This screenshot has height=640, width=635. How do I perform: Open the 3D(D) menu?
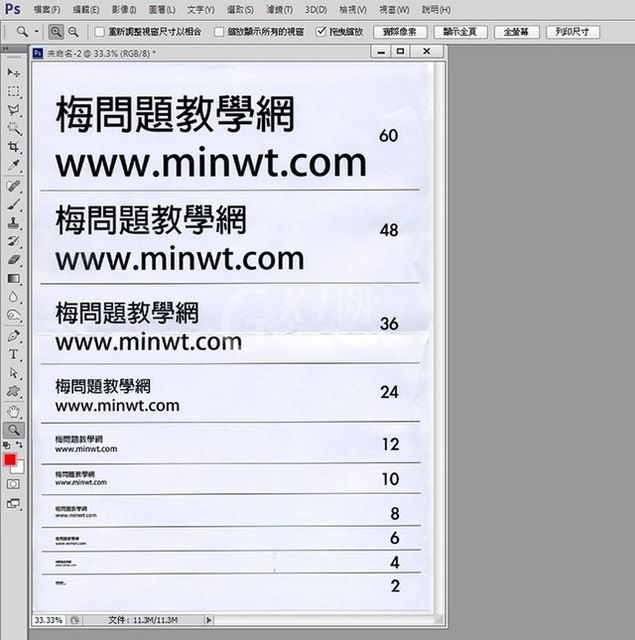coord(316,10)
